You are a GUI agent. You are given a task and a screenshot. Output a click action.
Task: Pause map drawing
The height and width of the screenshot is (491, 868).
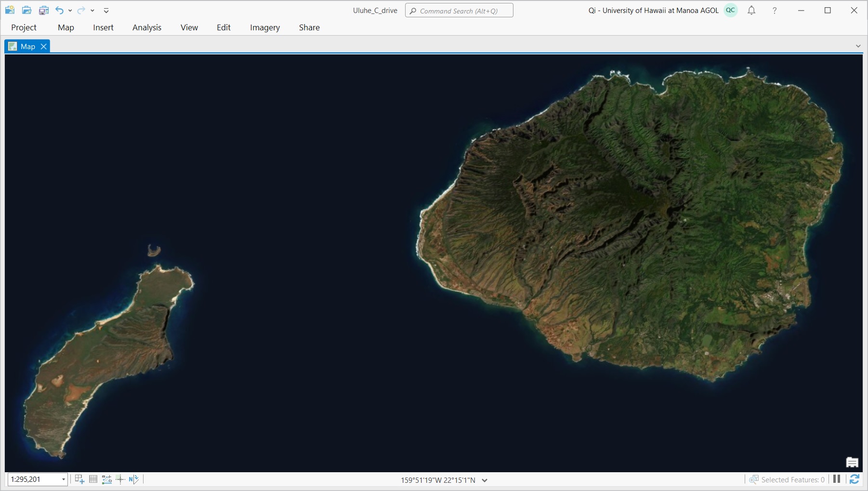tap(837, 479)
